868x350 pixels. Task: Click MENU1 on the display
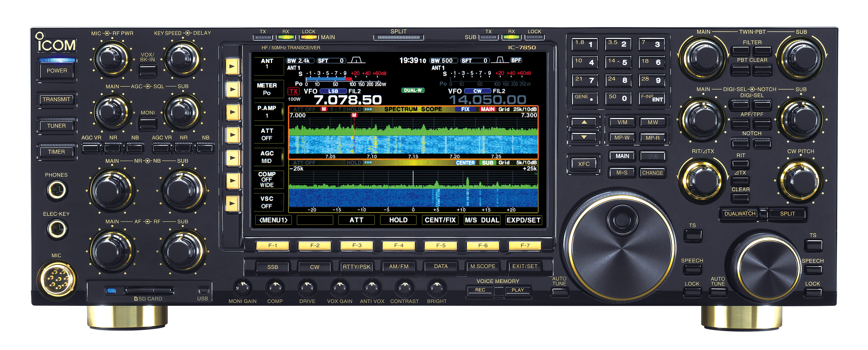pyautogui.click(x=273, y=220)
